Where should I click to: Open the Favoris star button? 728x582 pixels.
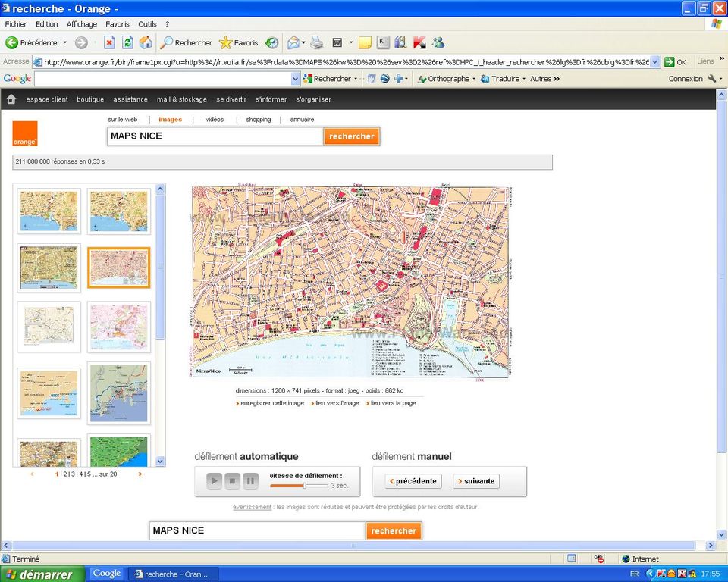[x=238, y=43]
